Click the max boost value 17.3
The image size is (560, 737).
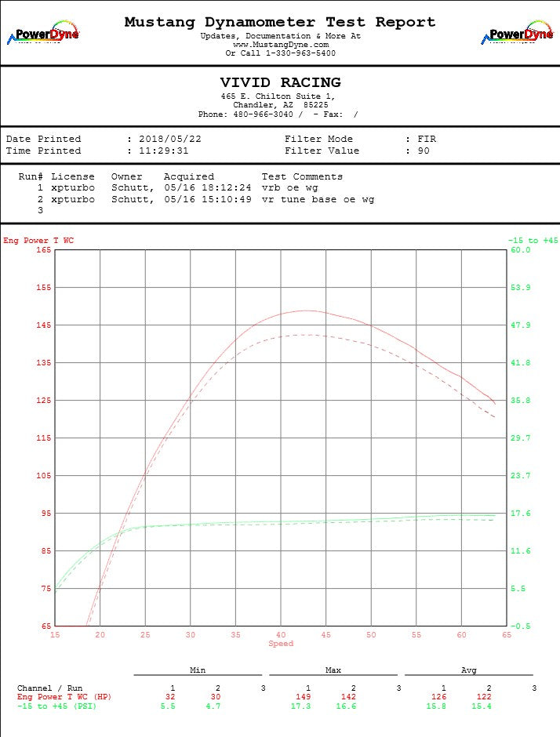coord(300,706)
